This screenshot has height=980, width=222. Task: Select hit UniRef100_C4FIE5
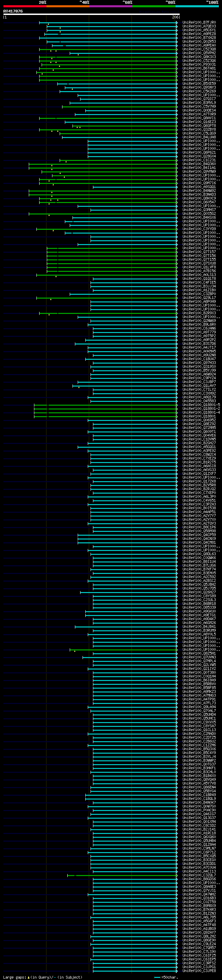[x=199, y=282]
